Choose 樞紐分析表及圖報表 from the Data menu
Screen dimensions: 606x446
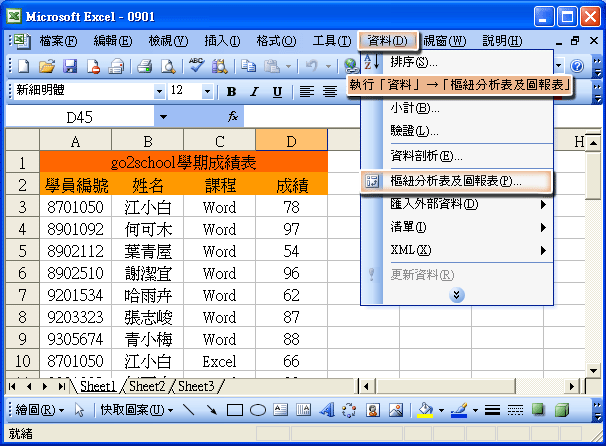coord(456,180)
